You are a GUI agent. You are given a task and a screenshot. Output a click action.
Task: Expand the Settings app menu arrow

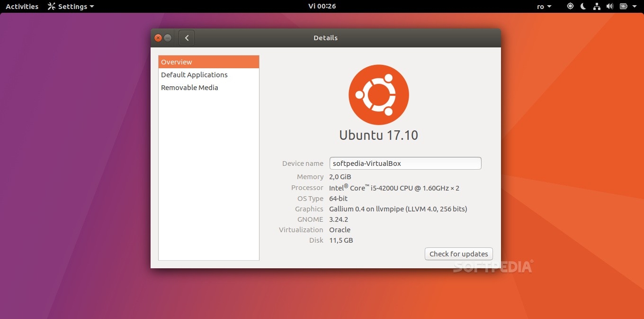point(92,7)
